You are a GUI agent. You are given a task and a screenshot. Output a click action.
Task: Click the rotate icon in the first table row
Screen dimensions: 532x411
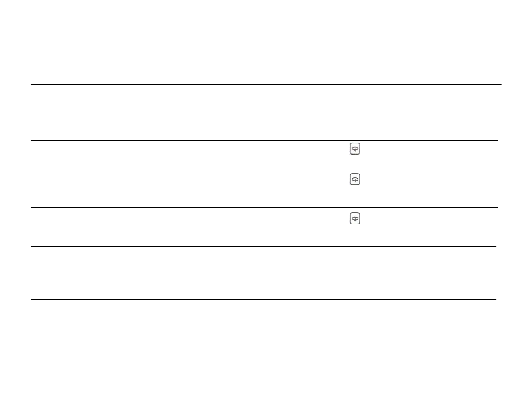pos(355,149)
